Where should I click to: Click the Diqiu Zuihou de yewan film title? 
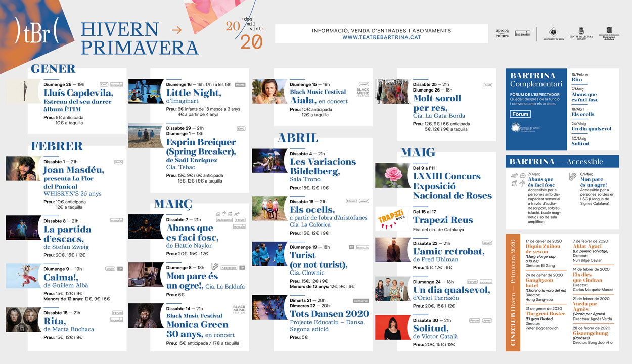(x=543, y=248)
